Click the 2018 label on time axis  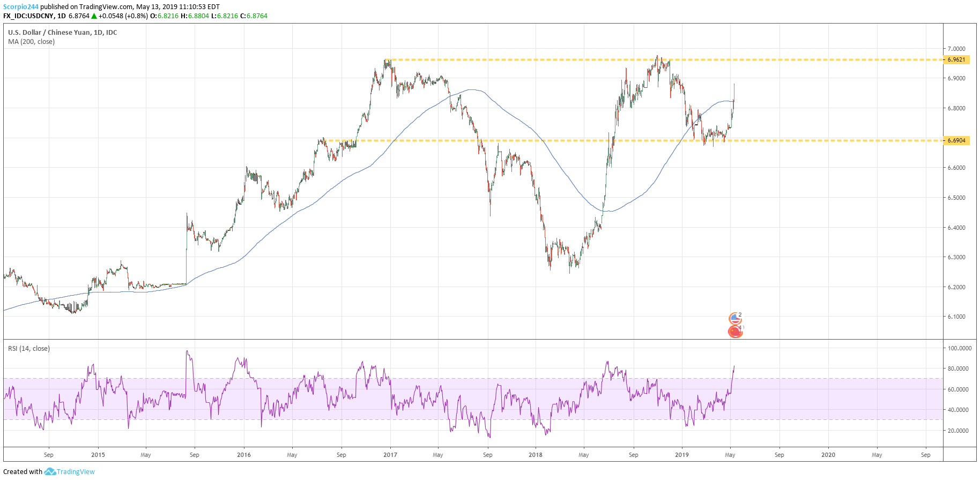coord(536,455)
